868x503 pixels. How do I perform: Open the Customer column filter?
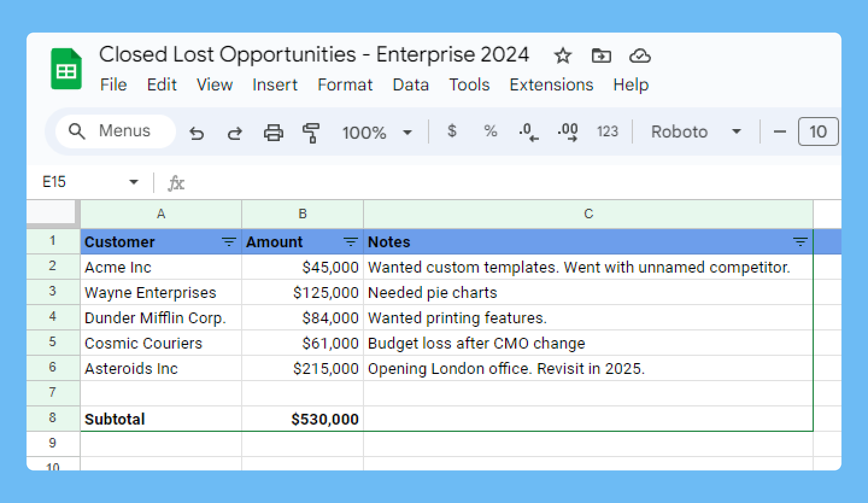tap(229, 242)
